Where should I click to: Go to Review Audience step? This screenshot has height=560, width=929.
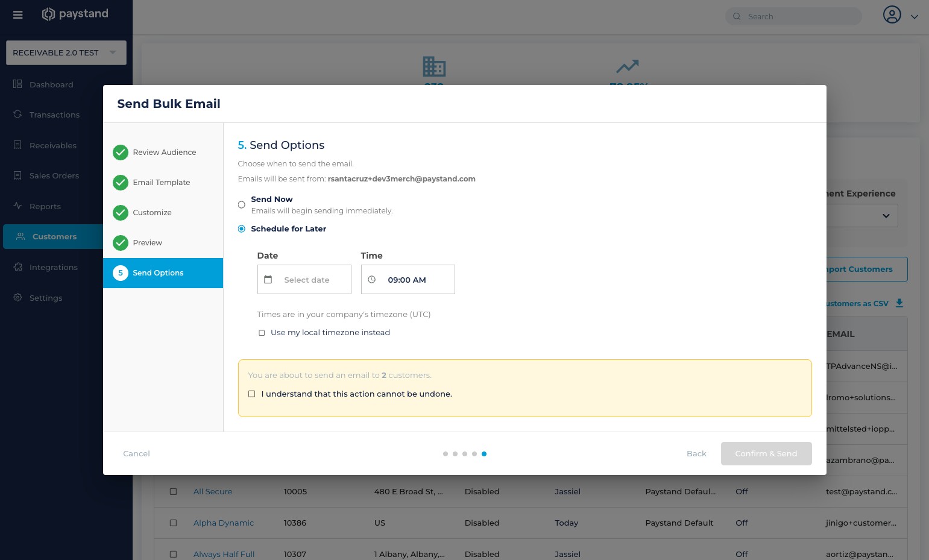[163, 153]
